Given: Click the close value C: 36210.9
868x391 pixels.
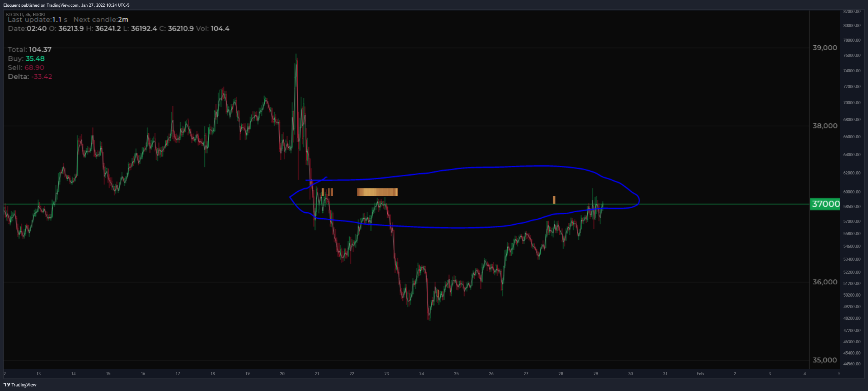Looking at the screenshot, I should point(176,28).
